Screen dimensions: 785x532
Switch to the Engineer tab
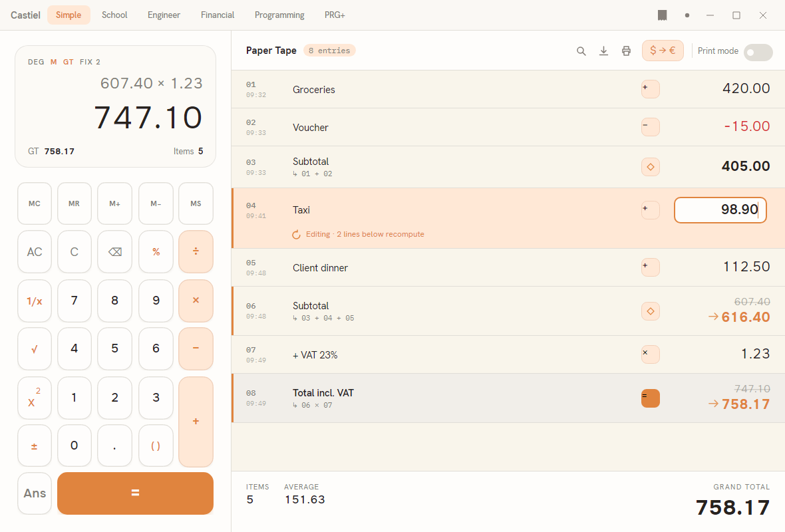pos(164,15)
